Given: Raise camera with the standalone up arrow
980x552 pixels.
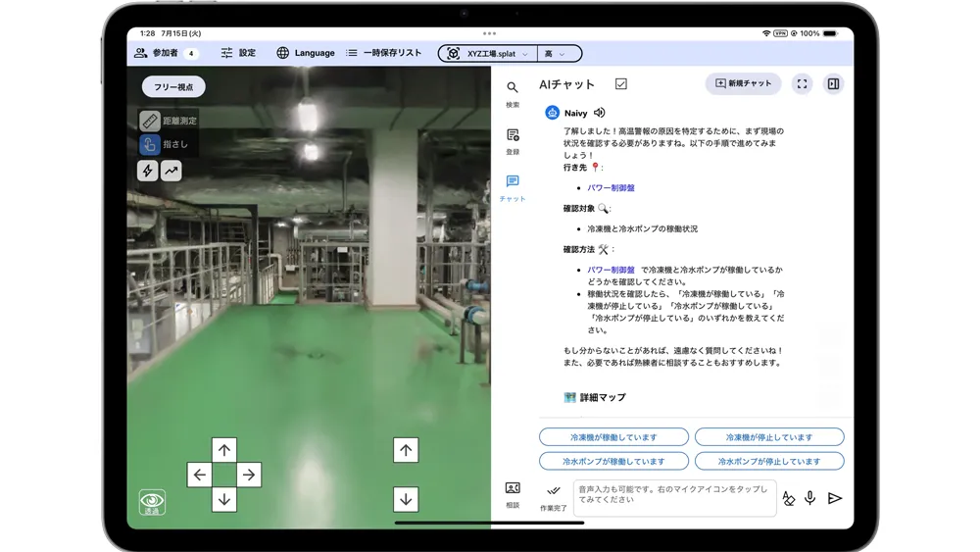Looking at the screenshot, I should click(406, 450).
